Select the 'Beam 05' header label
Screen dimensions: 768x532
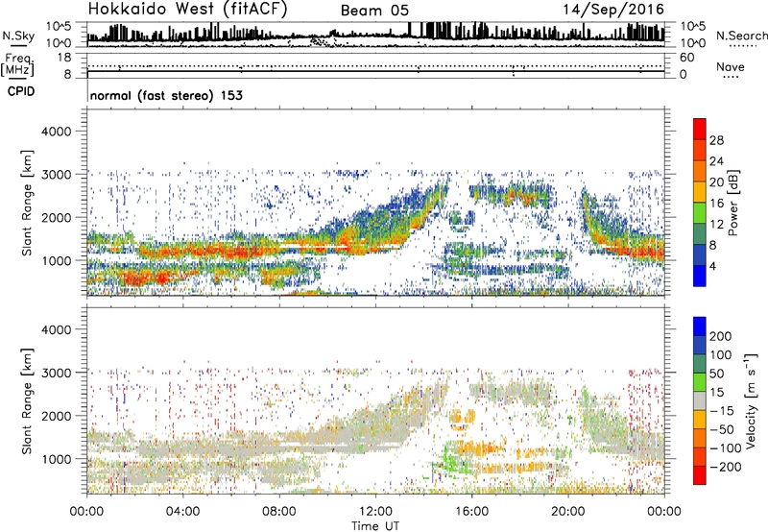tap(374, 11)
